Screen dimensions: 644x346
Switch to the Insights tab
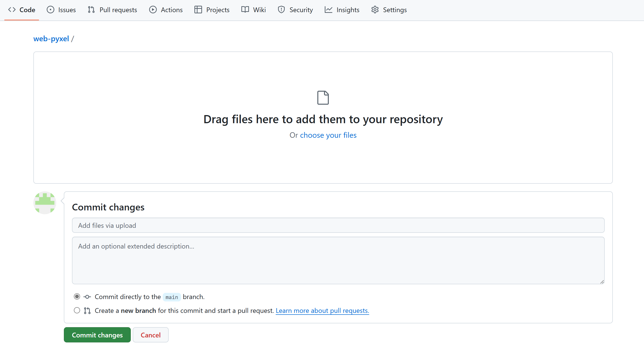[348, 10]
